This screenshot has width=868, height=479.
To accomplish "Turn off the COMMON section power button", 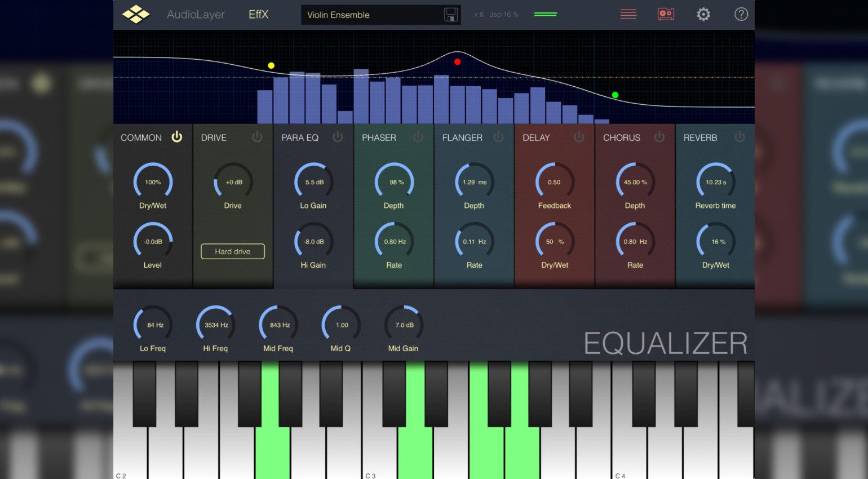I will coord(177,137).
